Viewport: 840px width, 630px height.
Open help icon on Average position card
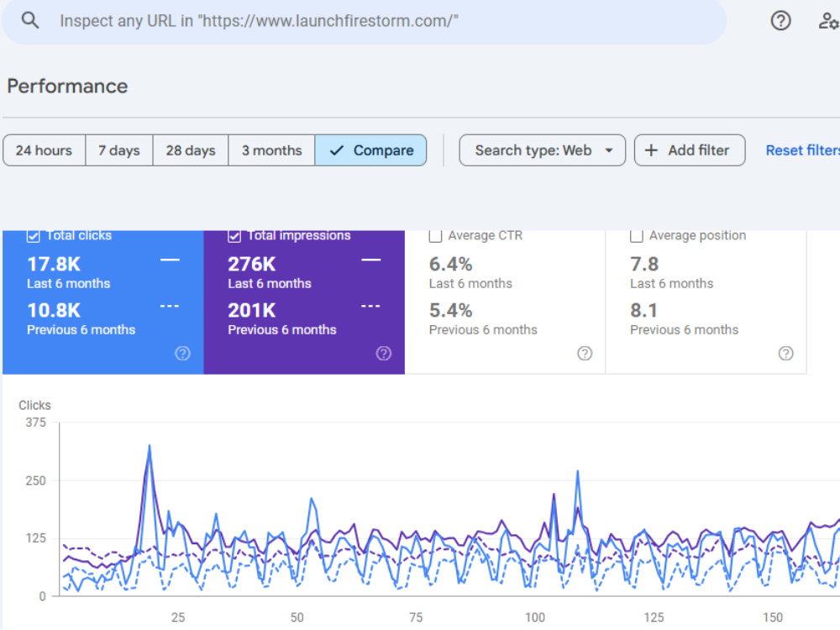coord(786,354)
